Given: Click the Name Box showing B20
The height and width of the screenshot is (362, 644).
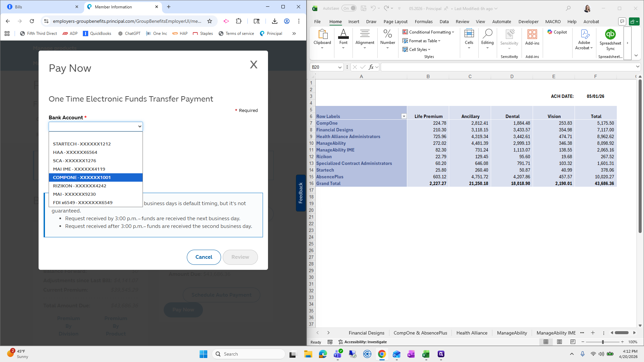Looking at the screenshot, I should [x=324, y=67].
